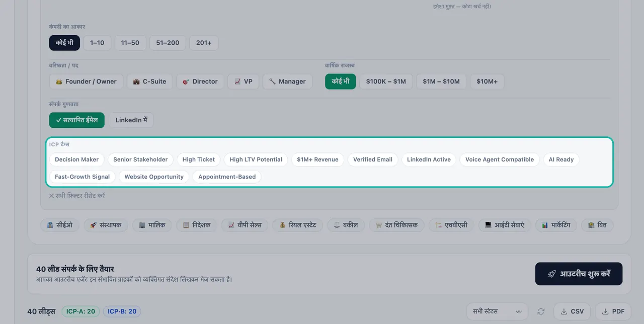Apply the 'संस्थापक' quick search chip
Image resolution: width=644 pixels, height=324 pixels.
106,225
